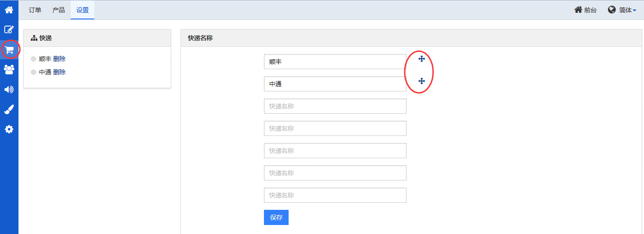Select 中通 in the courier list
The image size is (644, 234).
point(45,72)
